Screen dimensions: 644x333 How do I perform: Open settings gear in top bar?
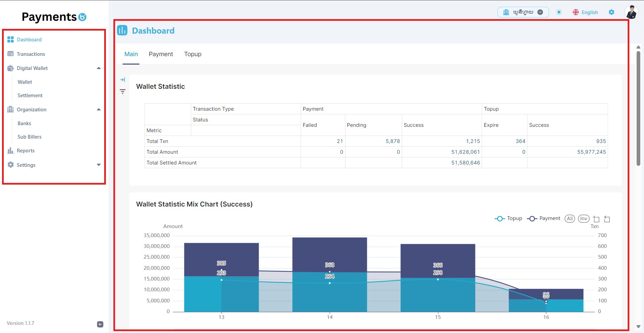tap(611, 12)
